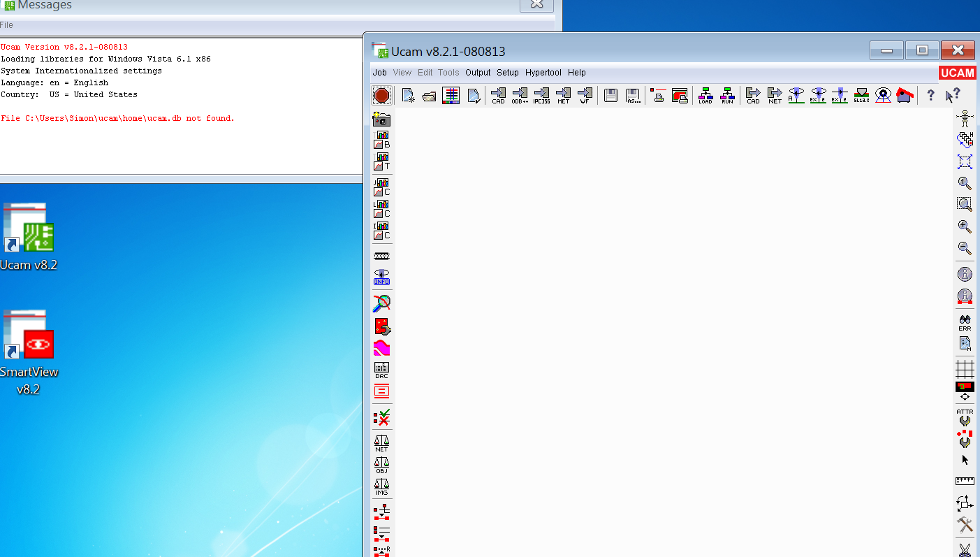The image size is (980, 557).
Task: Click the IPC356 input icon
Action: point(541,96)
